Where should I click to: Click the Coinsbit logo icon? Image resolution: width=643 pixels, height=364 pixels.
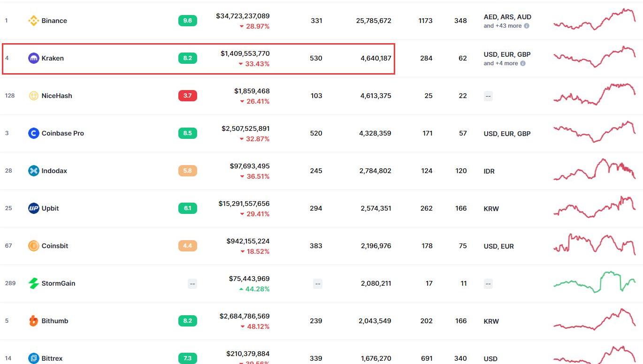click(x=33, y=246)
